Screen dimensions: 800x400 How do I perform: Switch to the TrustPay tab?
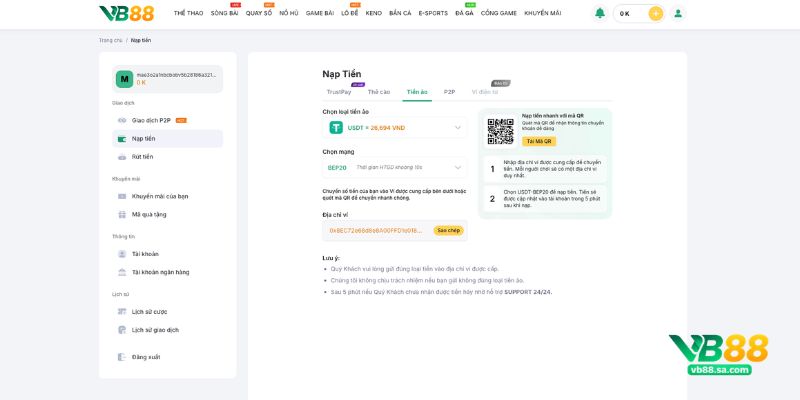(339, 92)
